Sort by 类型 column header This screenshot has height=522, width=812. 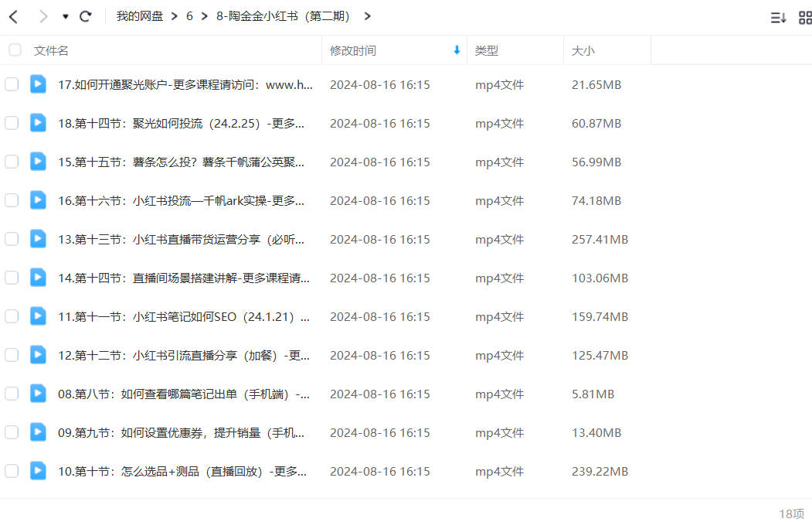tap(486, 51)
